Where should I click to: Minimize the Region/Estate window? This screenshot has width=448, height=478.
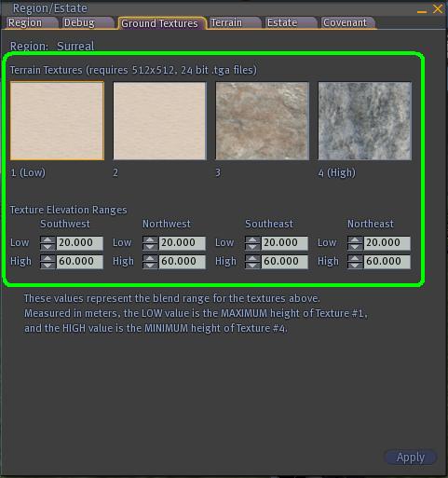click(422, 11)
